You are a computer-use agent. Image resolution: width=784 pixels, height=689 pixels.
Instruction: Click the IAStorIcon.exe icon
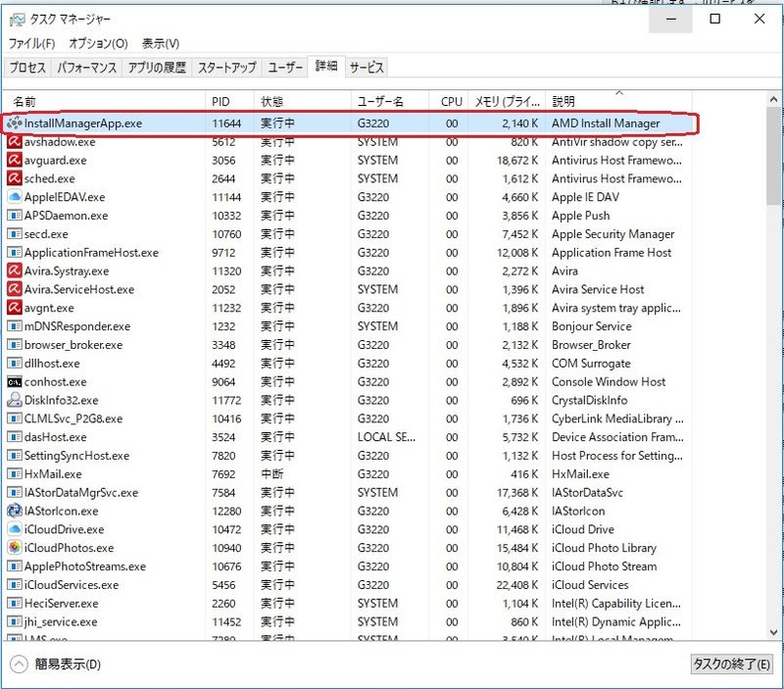15,511
